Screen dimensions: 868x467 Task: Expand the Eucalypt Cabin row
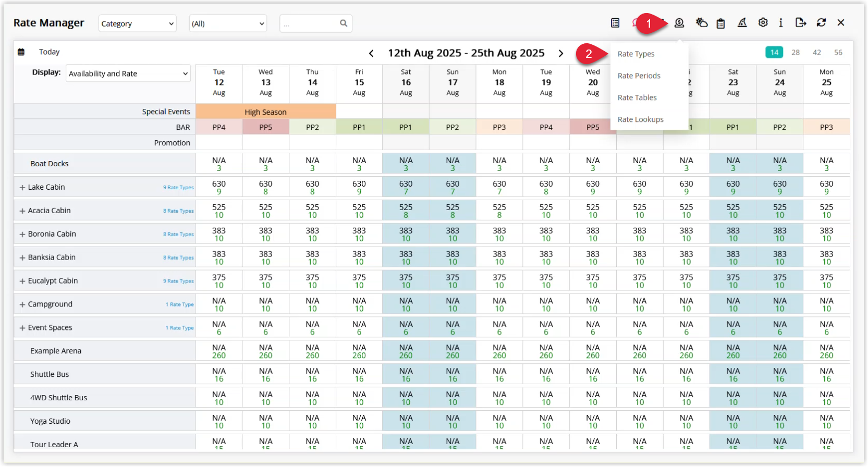pyautogui.click(x=22, y=281)
